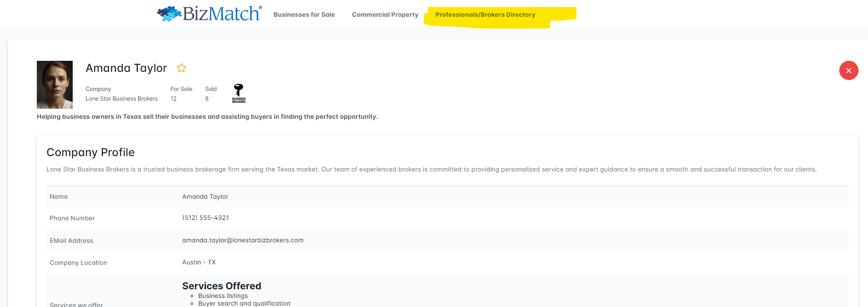
Task: Click the phone number (512) 555-4321
Action: (x=206, y=218)
